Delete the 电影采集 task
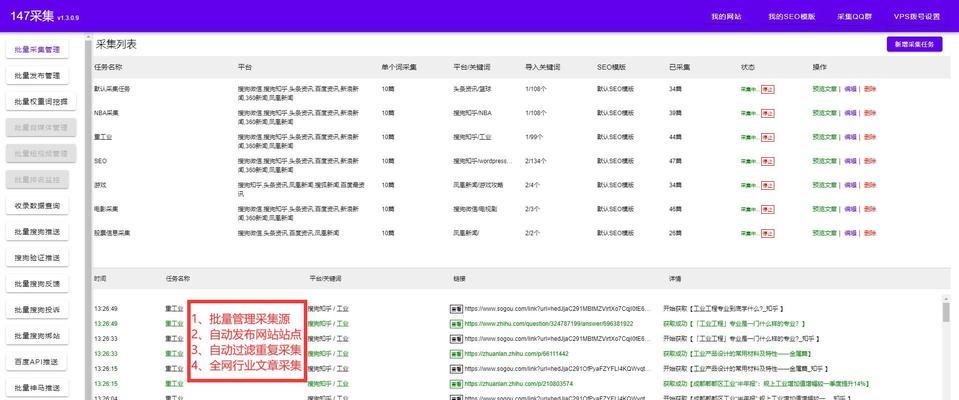 (x=870, y=209)
